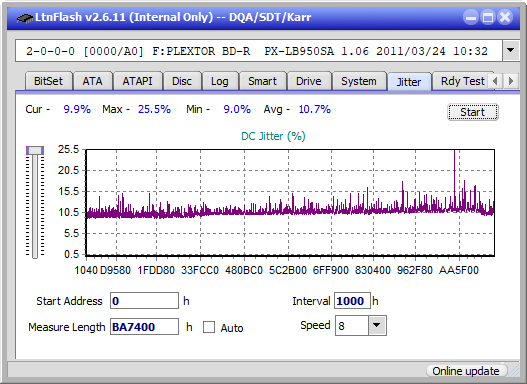Toggle the Auto checkbox

coord(209,327)
